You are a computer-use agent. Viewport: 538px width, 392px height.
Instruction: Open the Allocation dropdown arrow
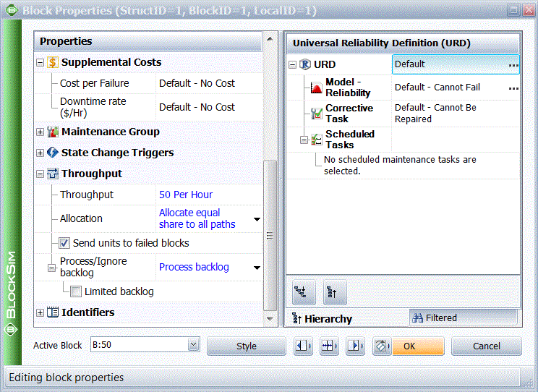click(x=257, y=219)
